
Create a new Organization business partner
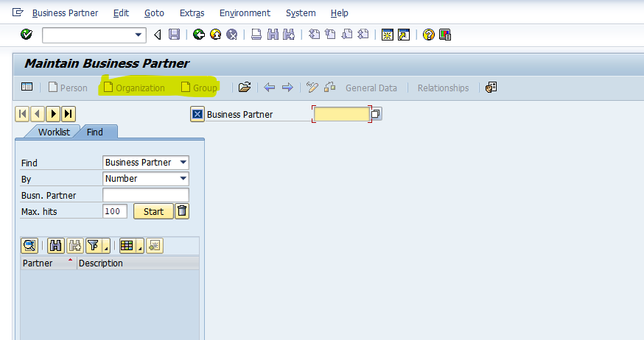[134, 88]
